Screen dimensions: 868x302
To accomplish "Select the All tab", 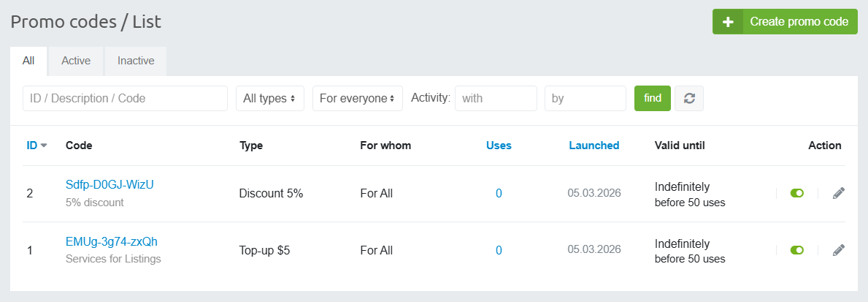I will point(28,61).
